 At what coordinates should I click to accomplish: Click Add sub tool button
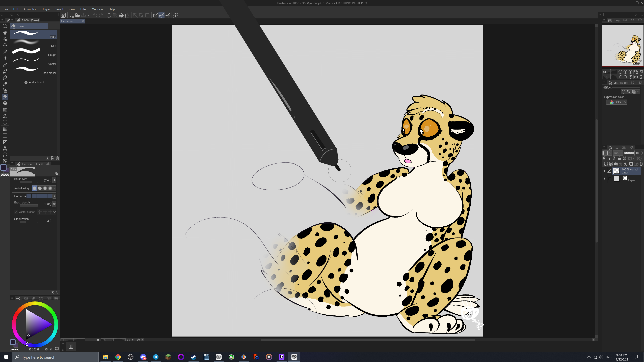(x=34, y=82)
